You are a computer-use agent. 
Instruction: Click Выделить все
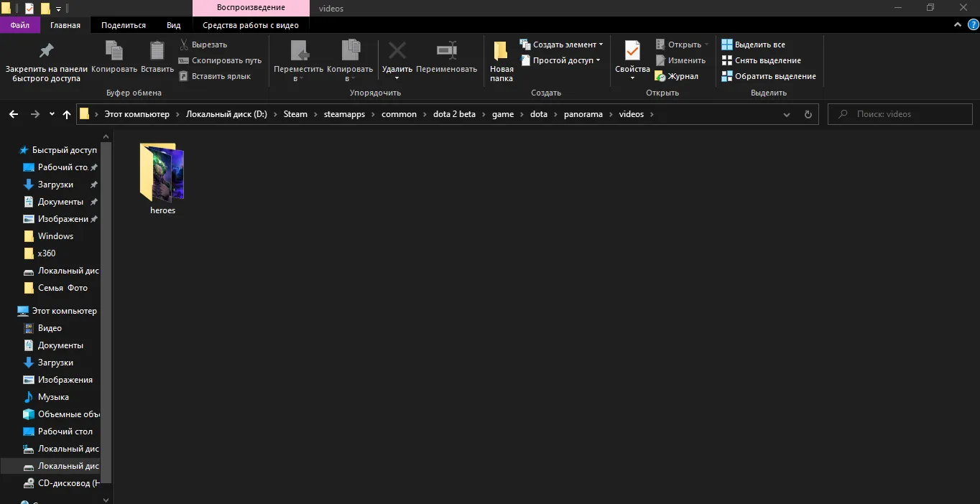coord(753,45)
